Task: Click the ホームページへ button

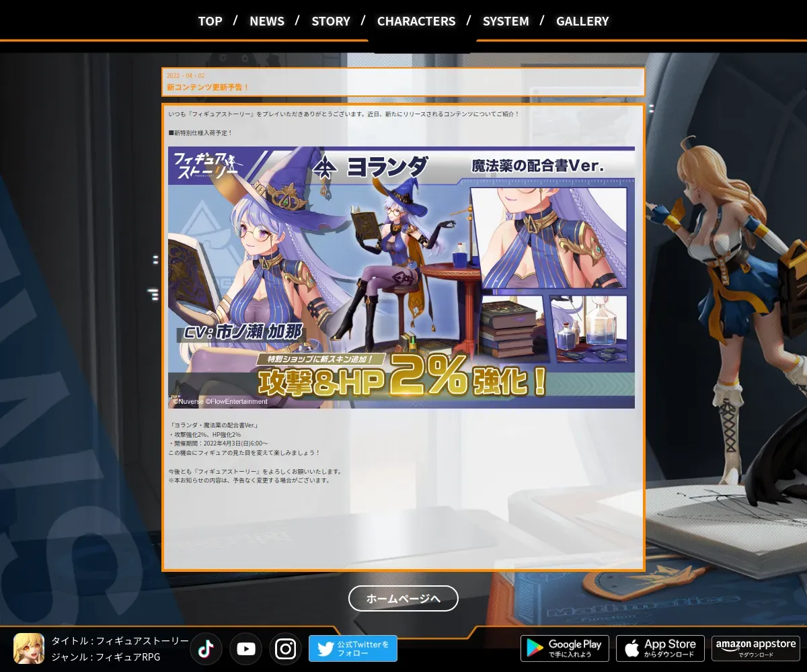Action: [x=403, y=598]
